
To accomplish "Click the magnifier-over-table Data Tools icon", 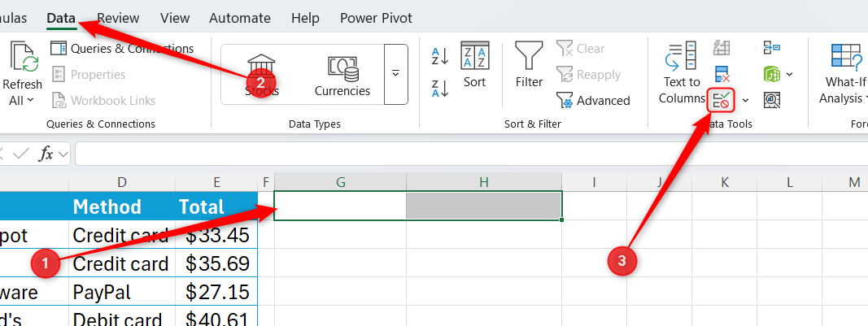I will 772,100.
